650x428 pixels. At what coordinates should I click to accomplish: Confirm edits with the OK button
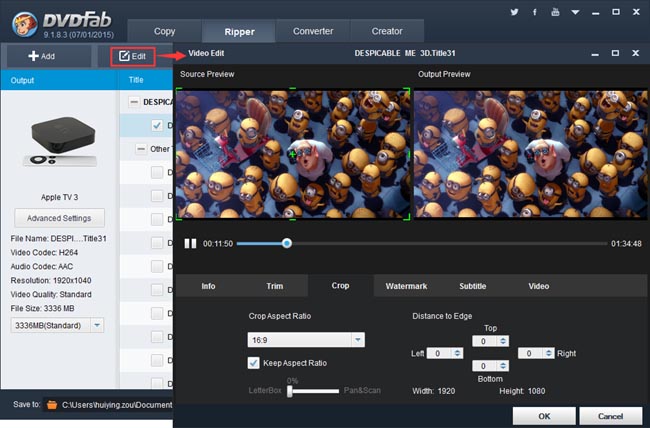click(x=544, y=416)
